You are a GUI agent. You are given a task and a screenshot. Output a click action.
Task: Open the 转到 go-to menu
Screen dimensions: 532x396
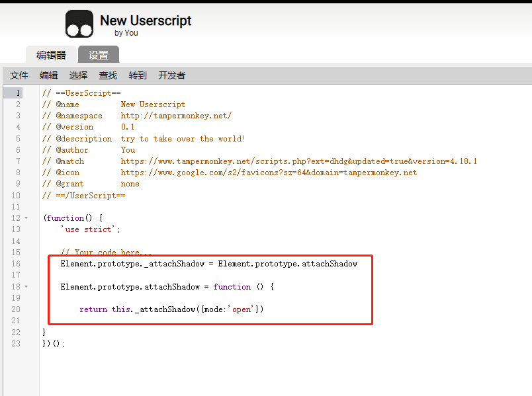click(137, 75)
